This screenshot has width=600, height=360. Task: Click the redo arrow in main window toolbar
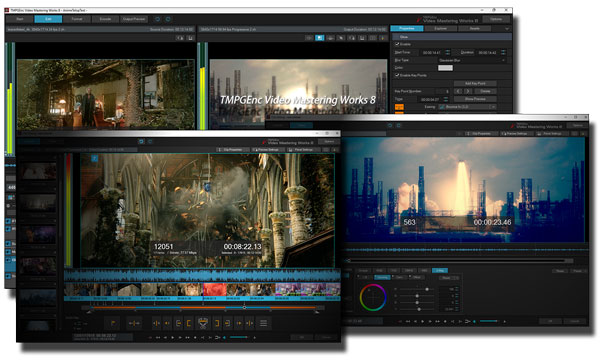(x=168, y=19)
